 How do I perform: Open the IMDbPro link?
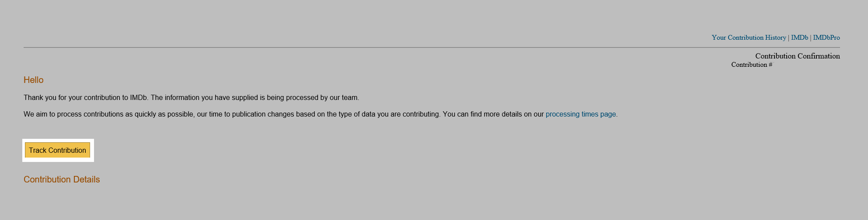click(826, 38)
